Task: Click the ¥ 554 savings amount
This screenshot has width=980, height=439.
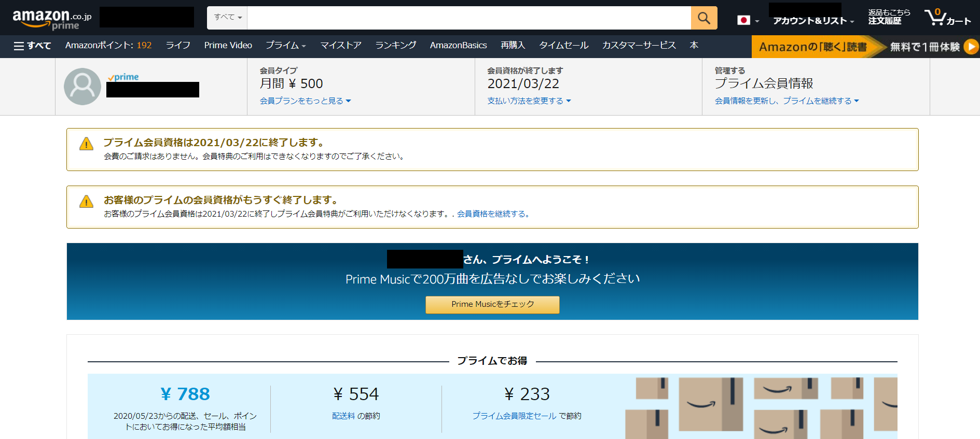Action: [356, 394]
